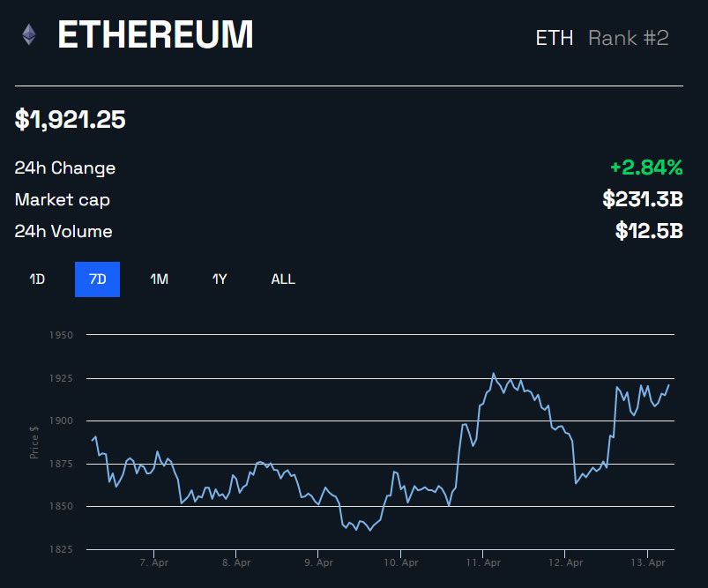Open Rank #2 ranking details
Image resolution: width=708 pixels, height=588 pixels.
tap(628, 38)
